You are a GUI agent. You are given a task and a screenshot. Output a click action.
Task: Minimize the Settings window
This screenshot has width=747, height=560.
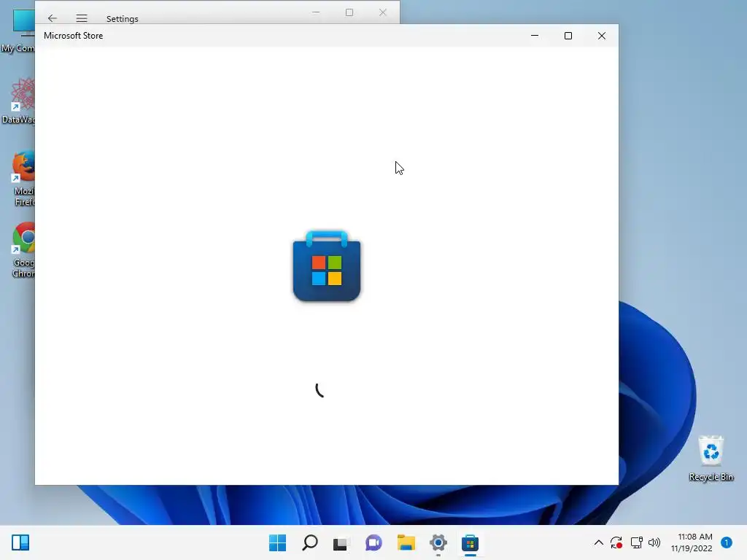coord(316,12)
